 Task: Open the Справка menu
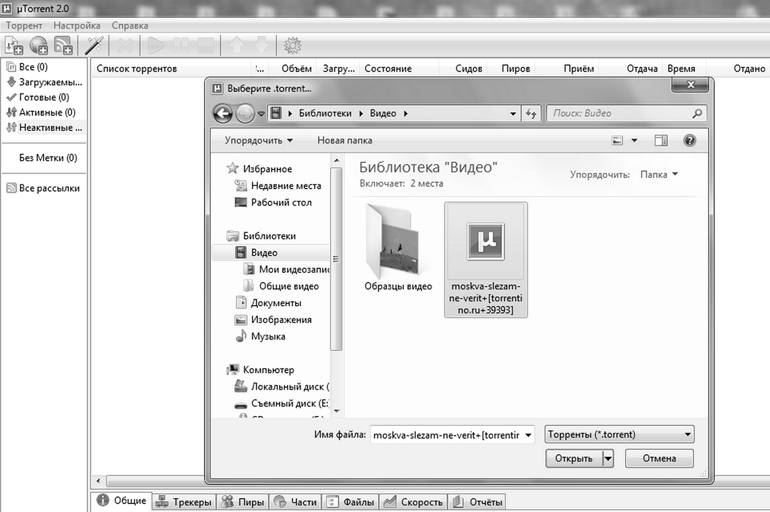130,26
